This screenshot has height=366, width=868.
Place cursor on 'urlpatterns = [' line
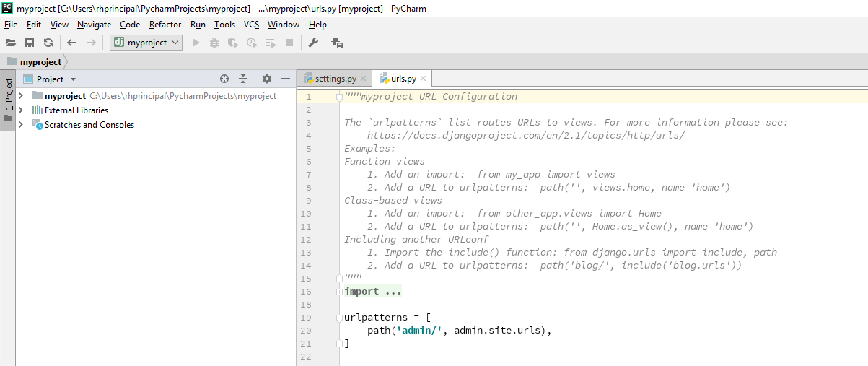pos(387,318)
